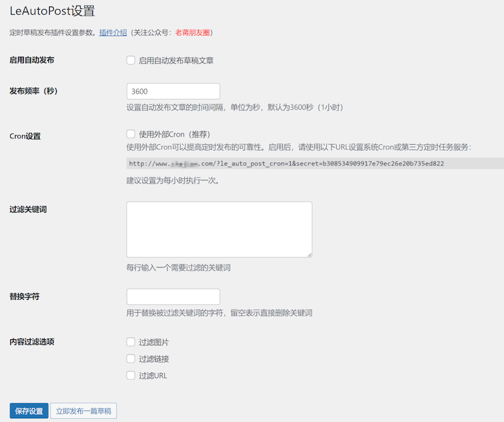Click the LeAutoPost设置 heading
Screen dimensions: 504x422
pyautogui.click(x=52, y=11)
